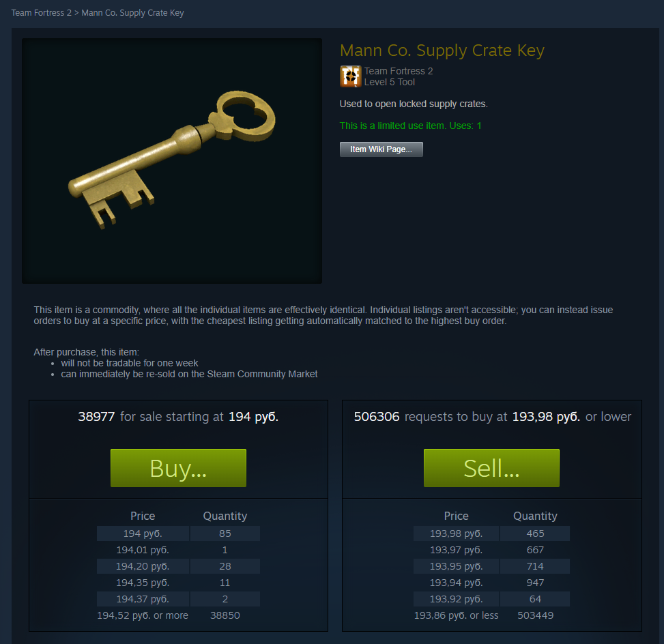Click the green Buy... button
Screen dimensions: 664x644
[178, 468]
